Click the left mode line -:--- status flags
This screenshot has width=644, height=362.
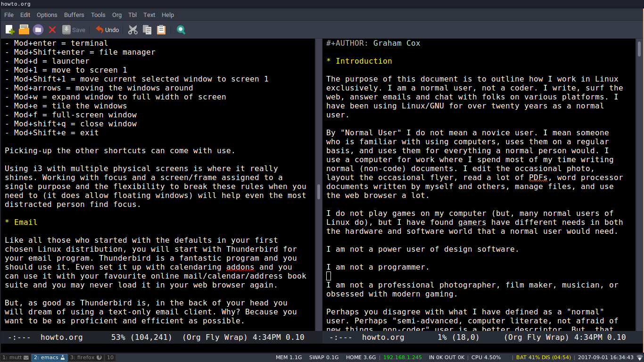click(19, 337)
